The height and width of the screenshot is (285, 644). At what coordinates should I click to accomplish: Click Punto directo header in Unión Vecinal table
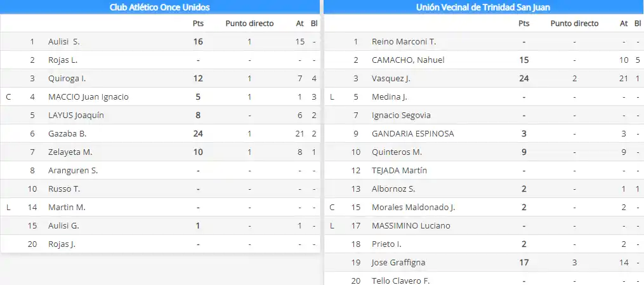click(574, 24)
